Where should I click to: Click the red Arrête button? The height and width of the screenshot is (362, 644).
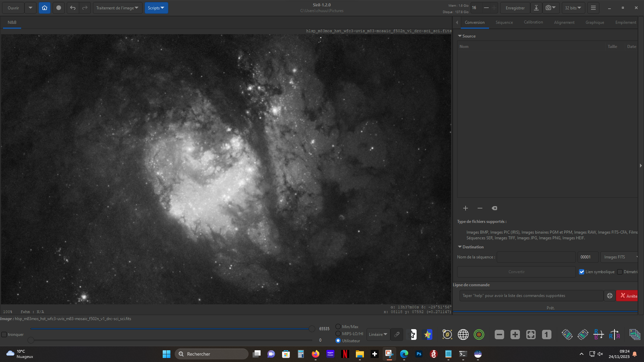[627, 296]
